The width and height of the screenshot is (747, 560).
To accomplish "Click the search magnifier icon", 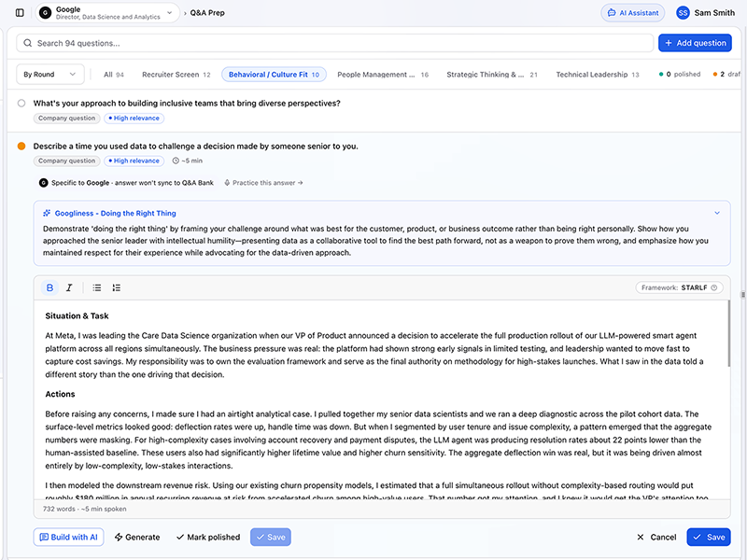I will (28, 43).
